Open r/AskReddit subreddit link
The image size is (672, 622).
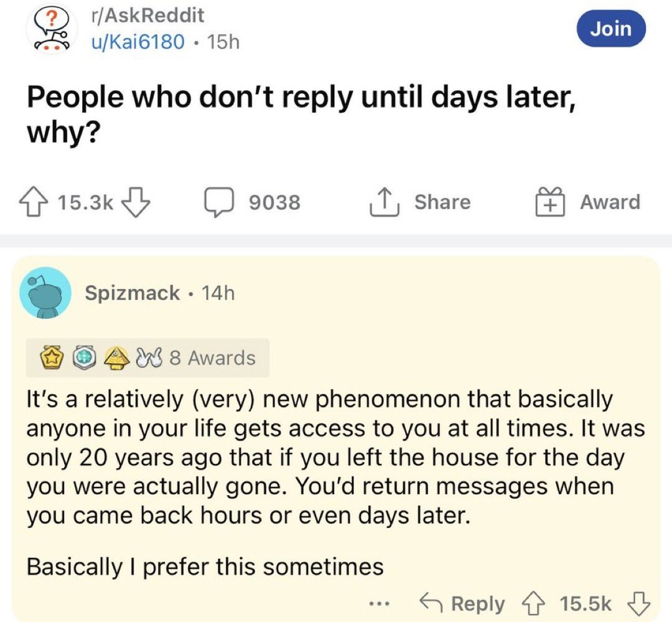(x=147, y=15)
